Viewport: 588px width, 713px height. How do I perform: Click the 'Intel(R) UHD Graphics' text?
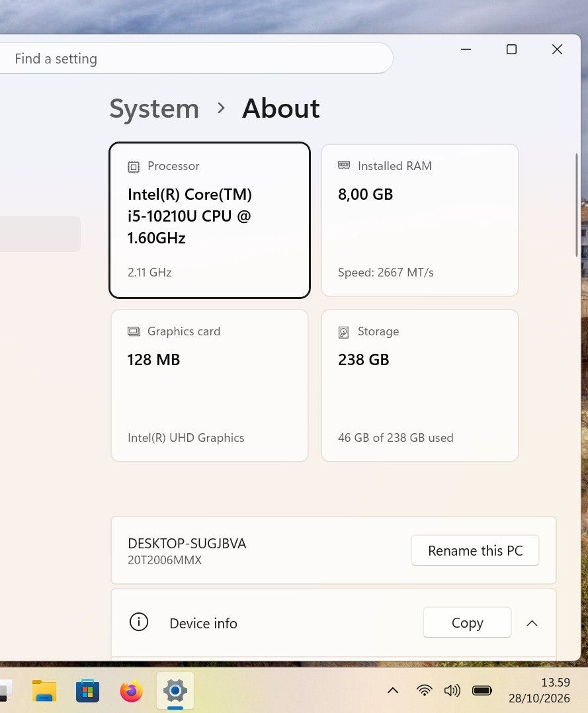click(x=186, y=437)
